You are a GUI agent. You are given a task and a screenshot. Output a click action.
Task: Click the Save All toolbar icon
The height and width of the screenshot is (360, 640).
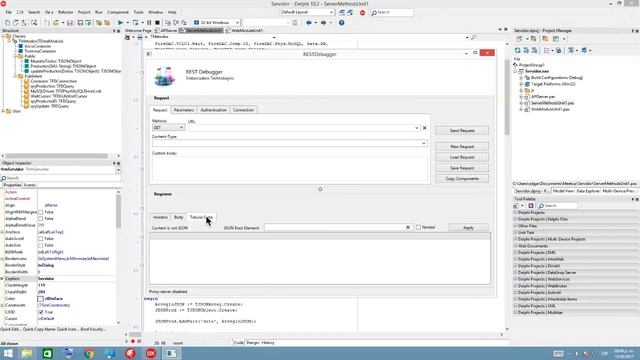pyautogui.click(x=80, y=23)
